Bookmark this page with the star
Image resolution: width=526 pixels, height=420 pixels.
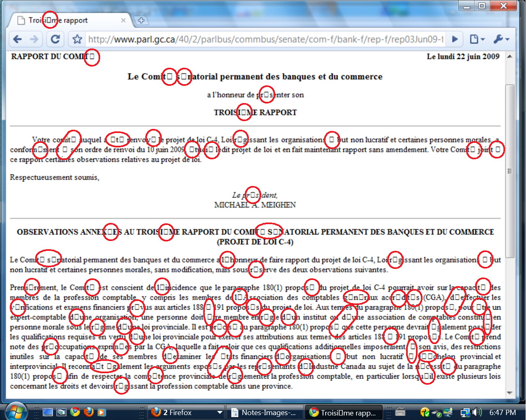pos(77,39)
